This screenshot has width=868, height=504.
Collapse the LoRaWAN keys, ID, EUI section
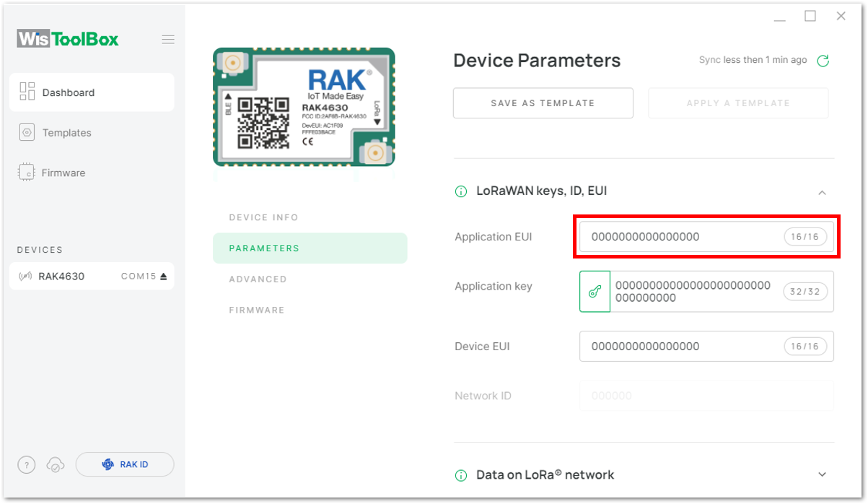click(822, 192)
